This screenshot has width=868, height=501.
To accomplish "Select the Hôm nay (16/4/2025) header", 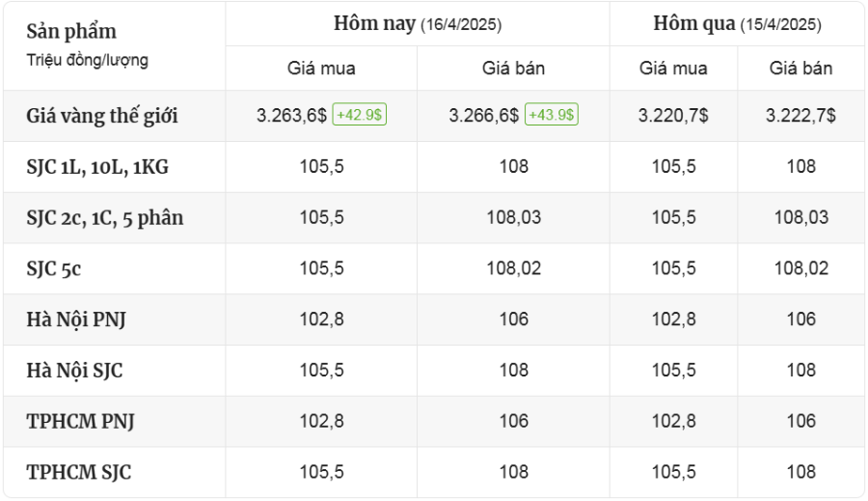I will 418,24.
